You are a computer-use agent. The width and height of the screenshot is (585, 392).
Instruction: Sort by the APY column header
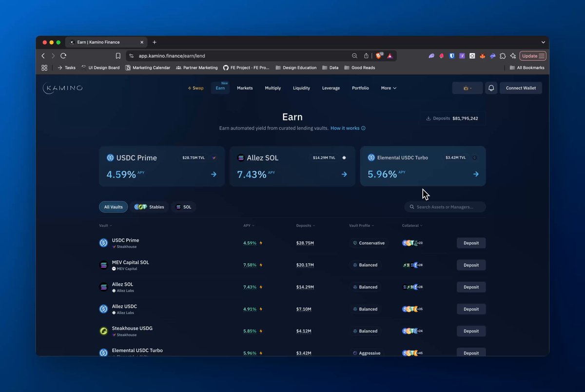[249, 226]
